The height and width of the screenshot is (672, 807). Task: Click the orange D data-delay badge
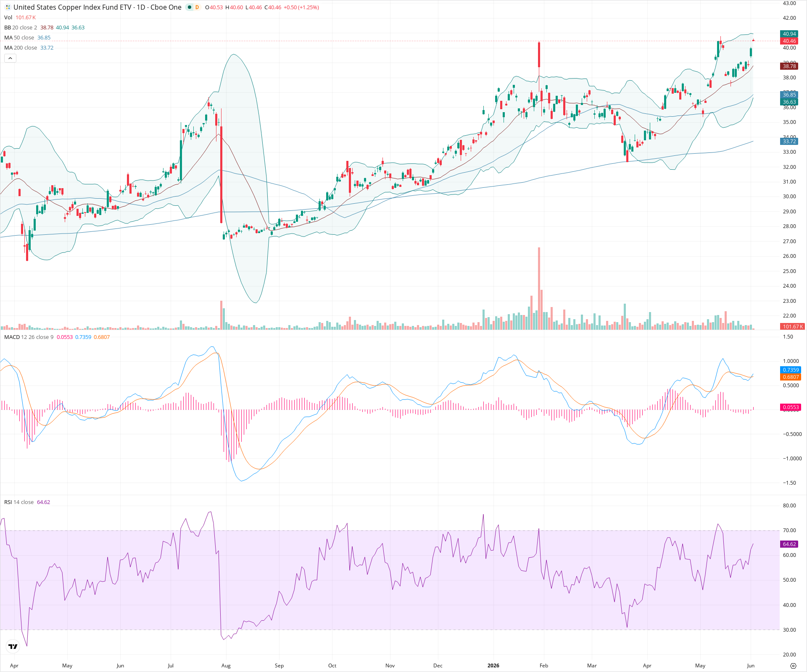tap(197, 7)
